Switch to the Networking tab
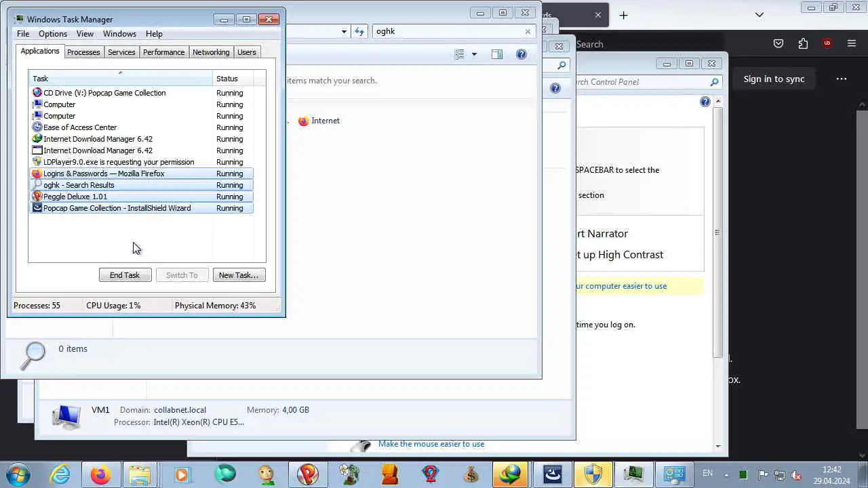 coord(211,52)
